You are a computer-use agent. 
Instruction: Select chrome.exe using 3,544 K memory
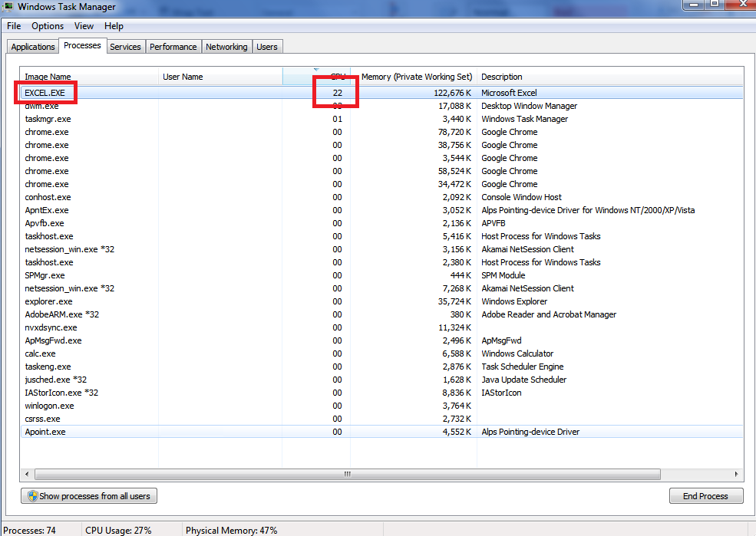381,158
